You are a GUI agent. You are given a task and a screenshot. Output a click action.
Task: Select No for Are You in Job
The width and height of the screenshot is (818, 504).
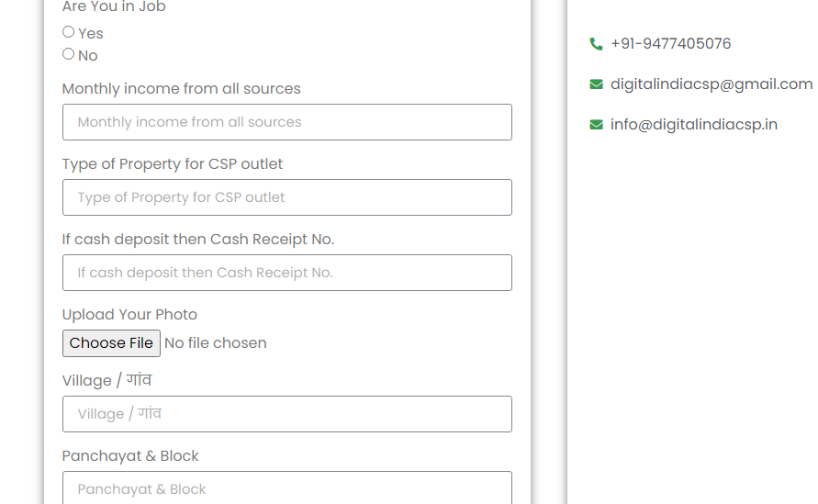tap(68, 54)
